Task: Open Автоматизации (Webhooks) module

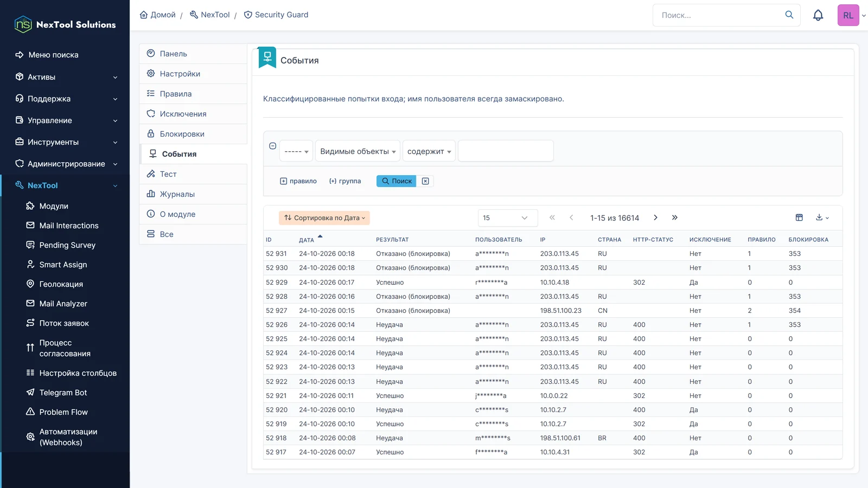Action: click(68, 437)
